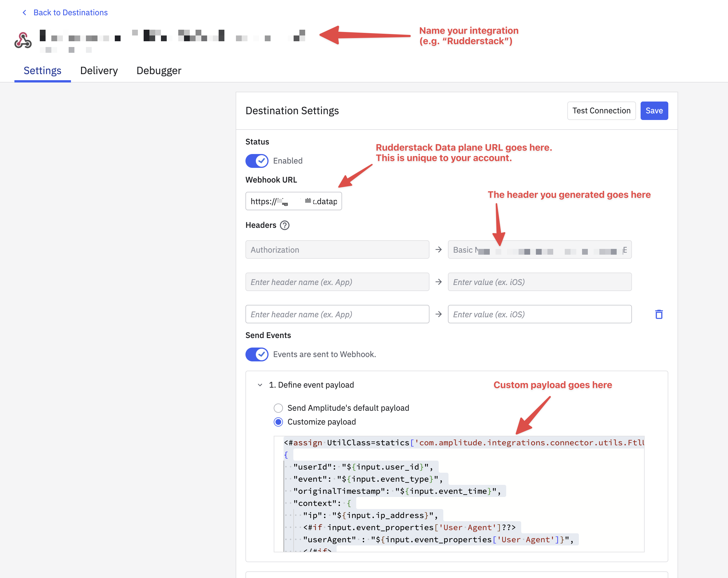728x578 pixels.
Task: Go Back to Destinations
Action: tap(70, 12)
